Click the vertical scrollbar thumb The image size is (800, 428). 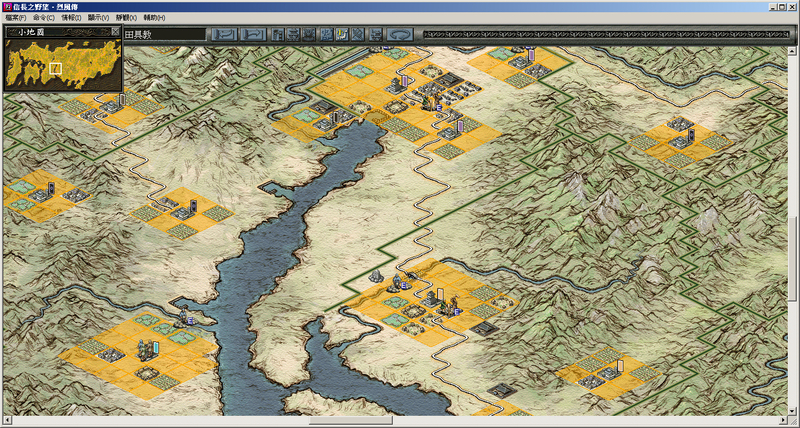click(792, 258)
